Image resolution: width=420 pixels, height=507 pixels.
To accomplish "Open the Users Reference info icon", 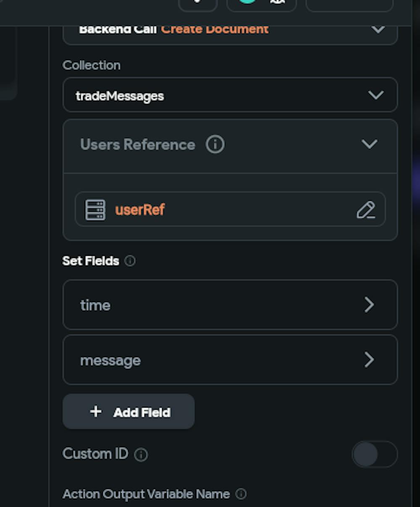I will pyautogui.click(x=215, y=144).
